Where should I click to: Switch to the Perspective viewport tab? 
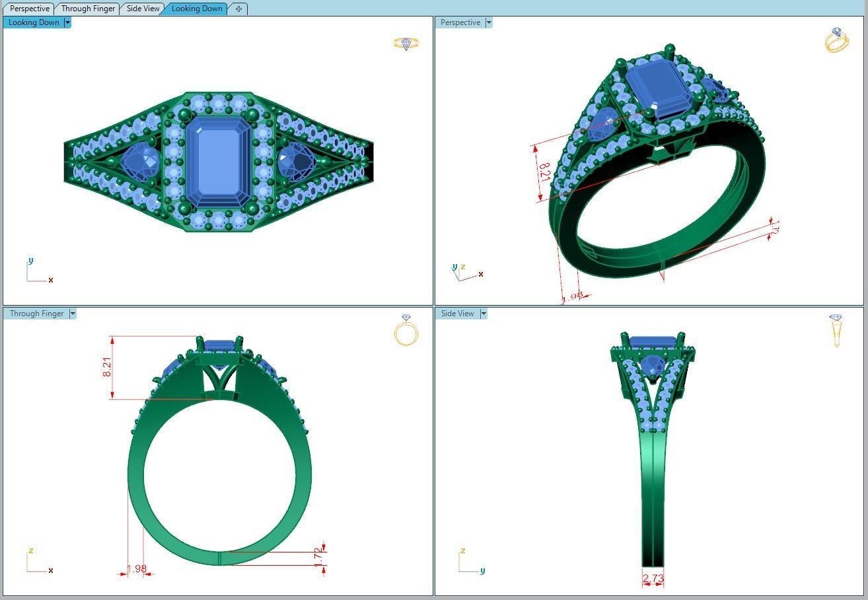30,9
